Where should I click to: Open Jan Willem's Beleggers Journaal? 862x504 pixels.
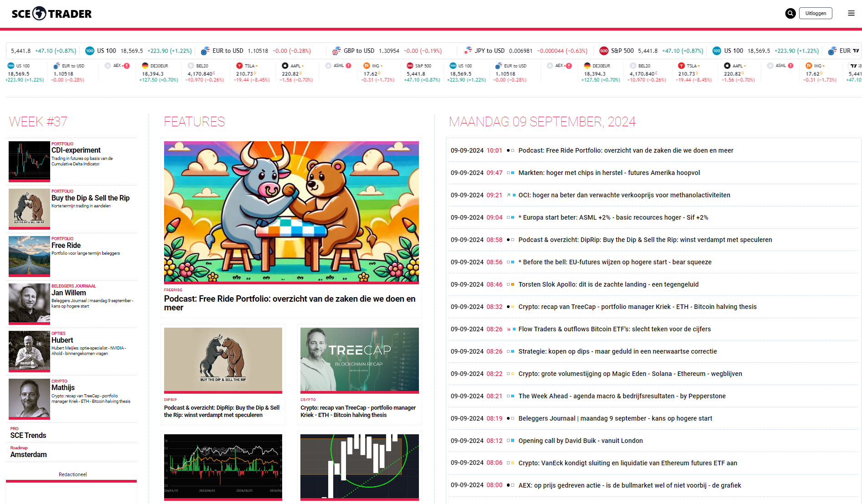click(x=68, y=293)
